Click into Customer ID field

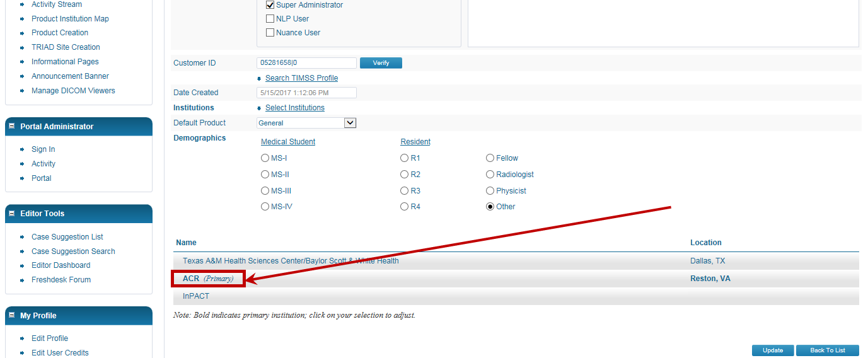(306, 63)
